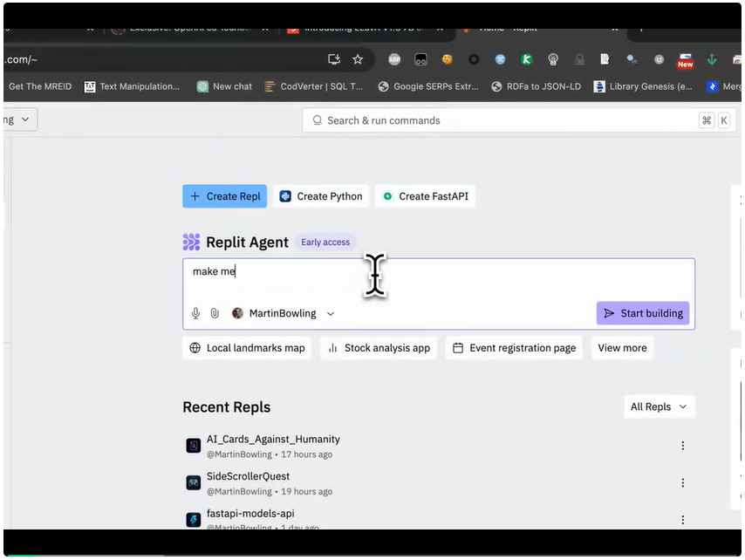Click the SideScrollerQuest repl icon
The height and width of the screenshot is (560, 745).
click(x=194, y=482)
